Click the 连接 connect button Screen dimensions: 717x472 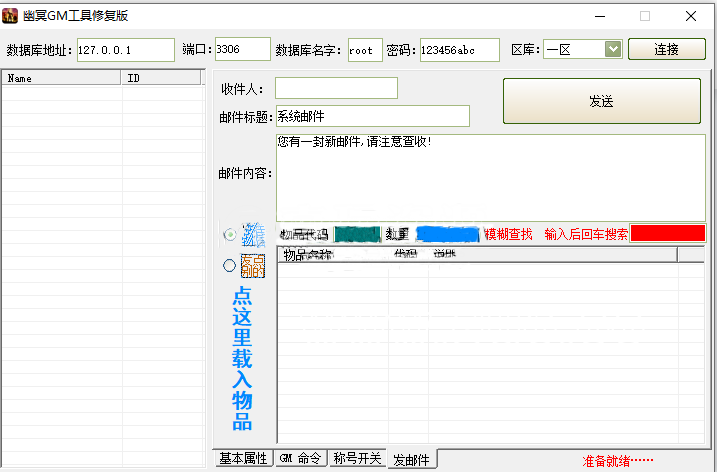(x=666, y=49)
